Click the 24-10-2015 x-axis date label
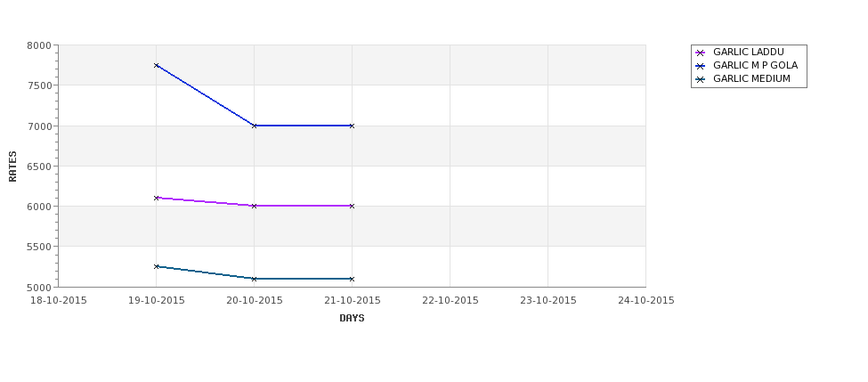The width and height of the screenshot is (868, 382). tap(646, 301)
